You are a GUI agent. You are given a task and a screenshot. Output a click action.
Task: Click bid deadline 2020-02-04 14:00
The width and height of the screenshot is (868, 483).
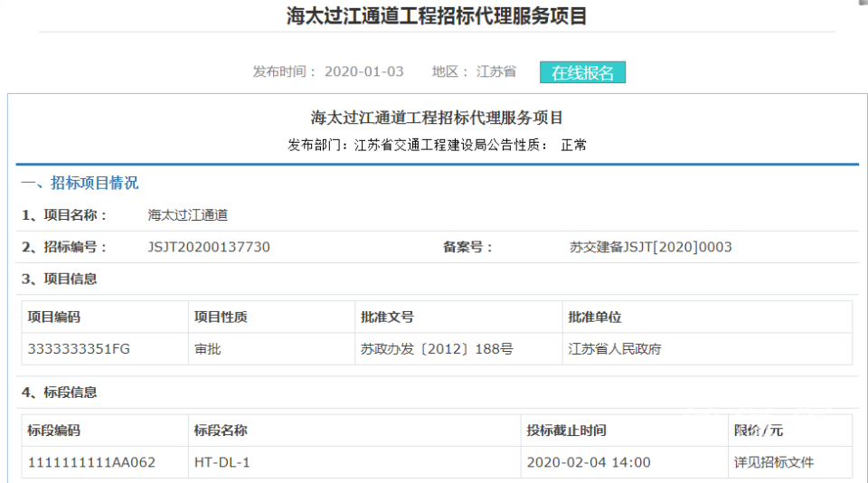pos(589,462)
